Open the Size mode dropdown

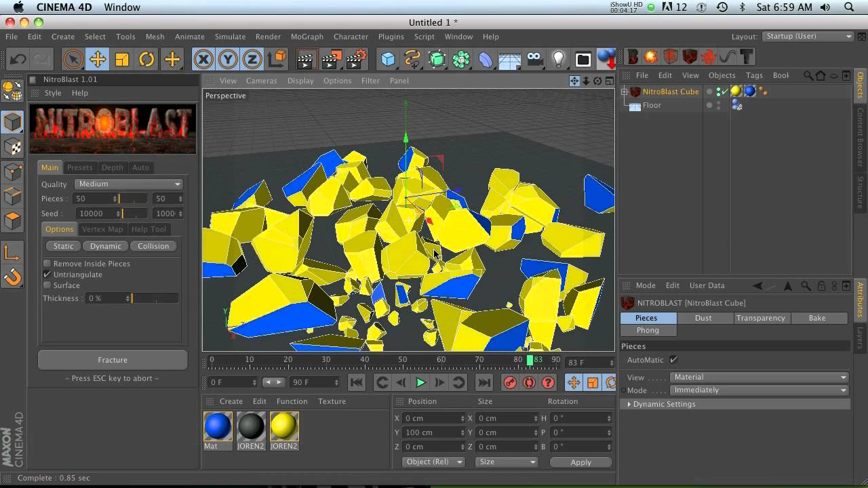point(507,462)
